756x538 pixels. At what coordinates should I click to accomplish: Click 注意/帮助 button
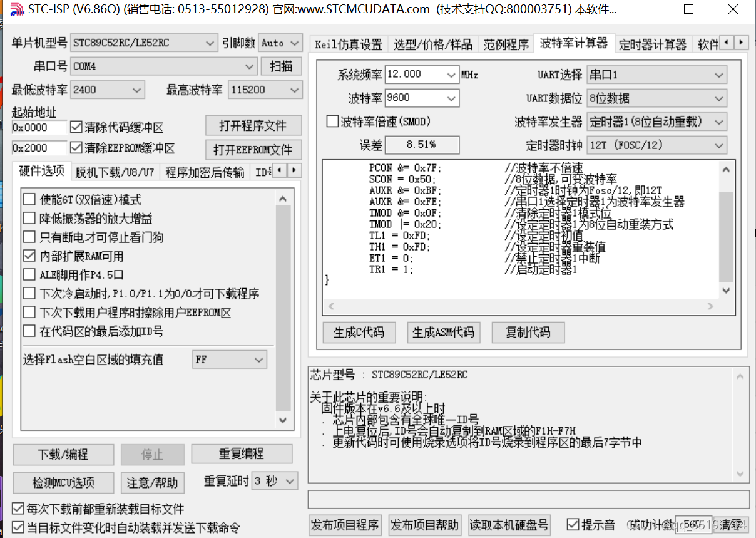[x=153, y=483]
